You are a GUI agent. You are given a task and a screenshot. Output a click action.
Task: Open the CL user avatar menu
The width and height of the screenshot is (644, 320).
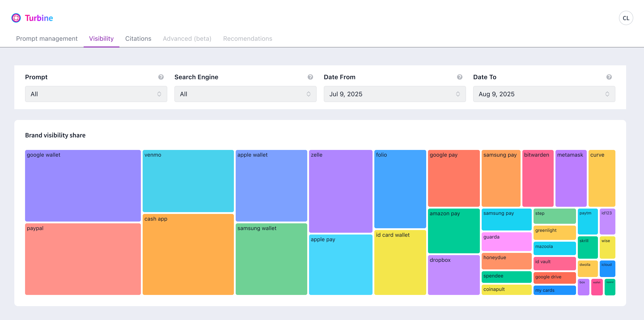(x=626, y=18)
